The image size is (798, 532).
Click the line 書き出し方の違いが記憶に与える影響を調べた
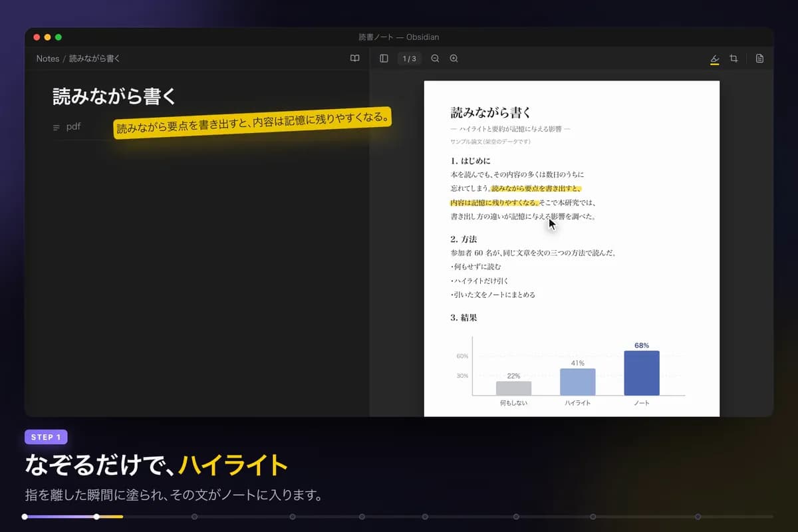(x=523, y=216)
